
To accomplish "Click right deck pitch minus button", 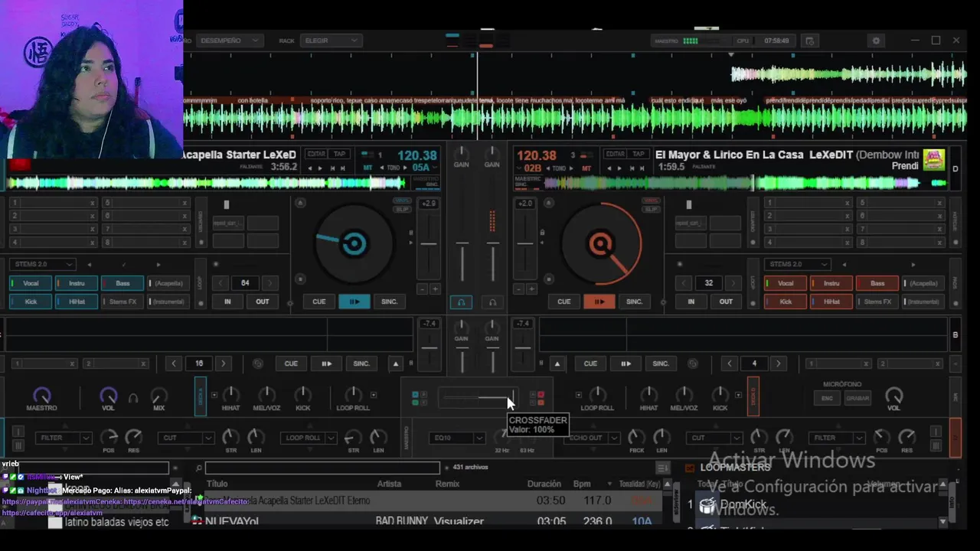I will [518, 289].
